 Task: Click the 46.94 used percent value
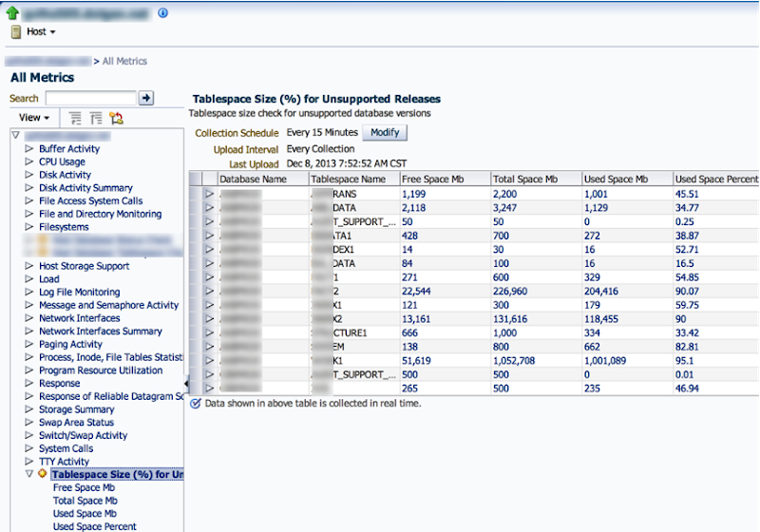point(687,389)
